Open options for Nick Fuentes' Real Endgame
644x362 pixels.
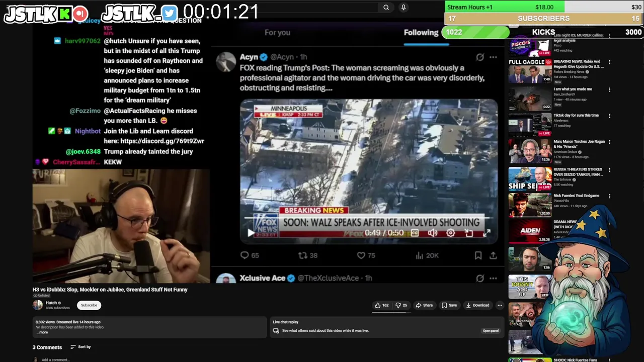pyautogui.click(x=609, y=196)
